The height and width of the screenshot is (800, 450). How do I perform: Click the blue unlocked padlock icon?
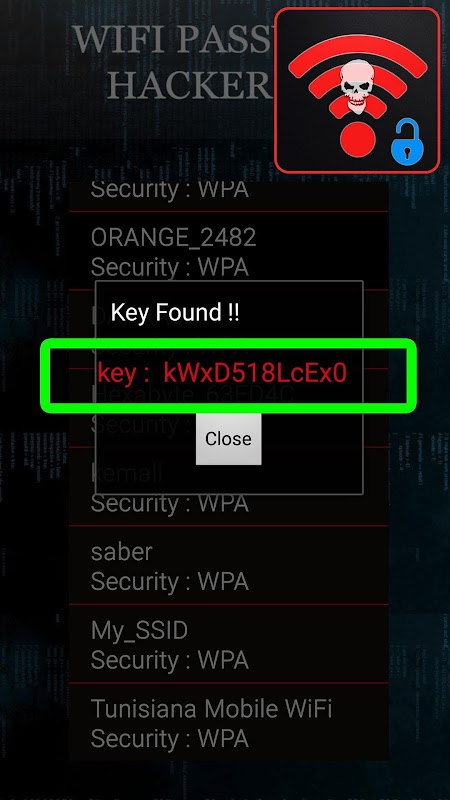coord(407,143)
